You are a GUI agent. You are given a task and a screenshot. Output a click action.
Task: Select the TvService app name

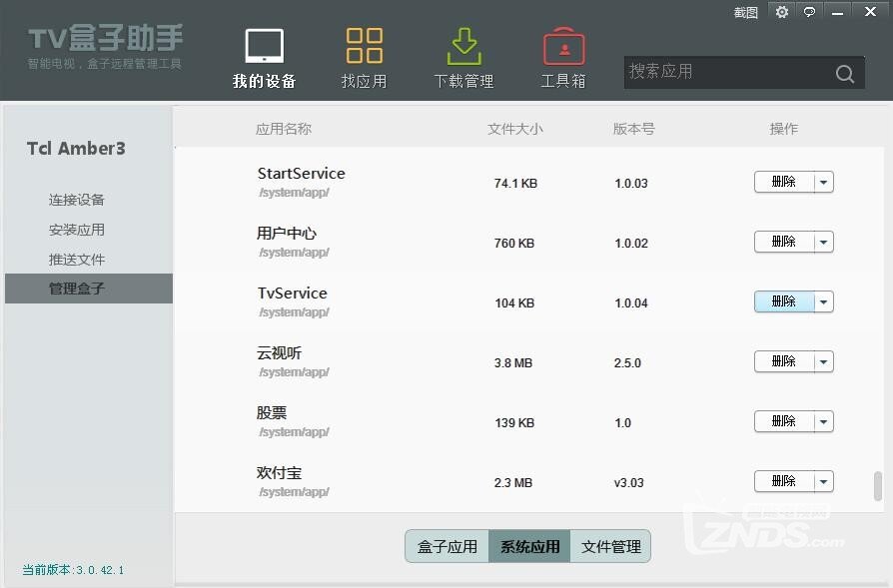(x=292, y=294)
